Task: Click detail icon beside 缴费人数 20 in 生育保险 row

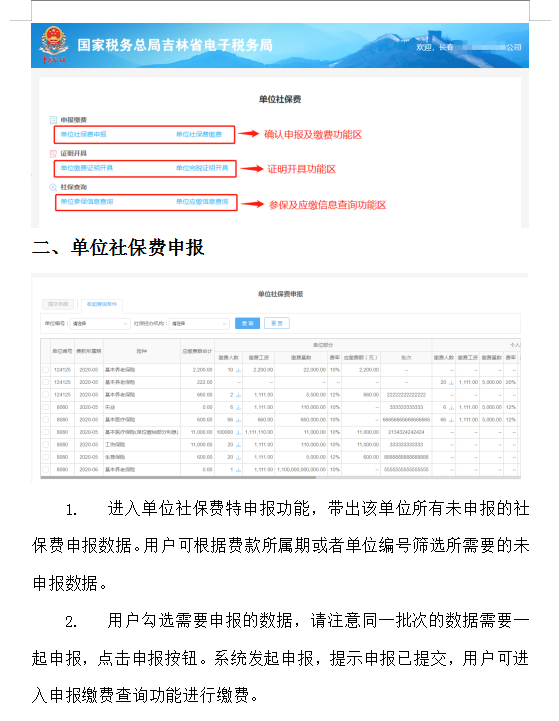Action: tap(238, 457)
